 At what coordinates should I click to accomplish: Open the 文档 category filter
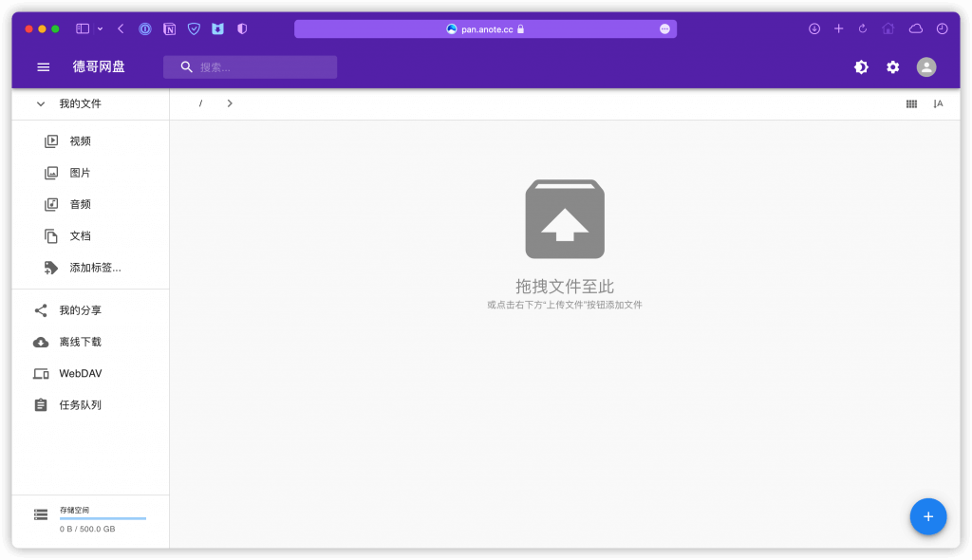81,235
